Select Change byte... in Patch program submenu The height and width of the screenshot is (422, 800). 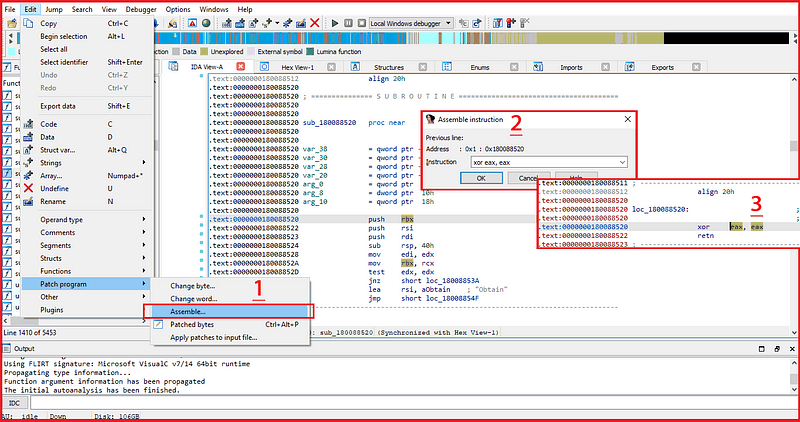pyautogui.click(x=230, y=286)
